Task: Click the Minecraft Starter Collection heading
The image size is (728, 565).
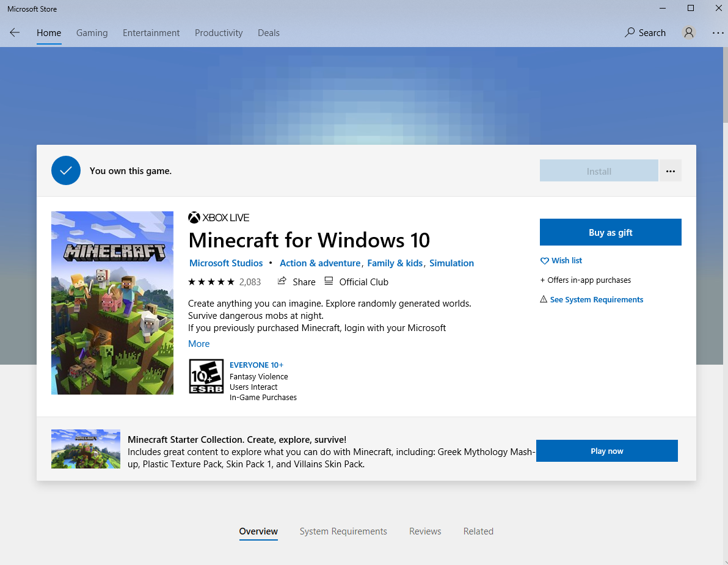Action: [x=237, y=440]
